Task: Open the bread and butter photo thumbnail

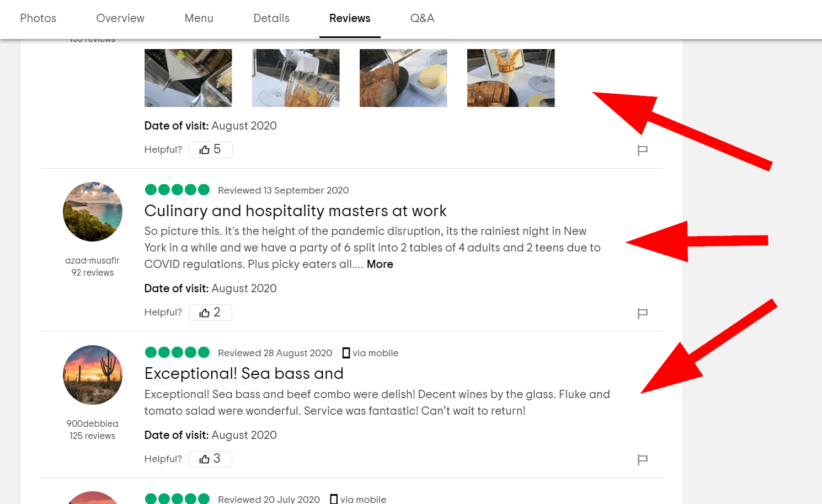Action: pos(403,78)
